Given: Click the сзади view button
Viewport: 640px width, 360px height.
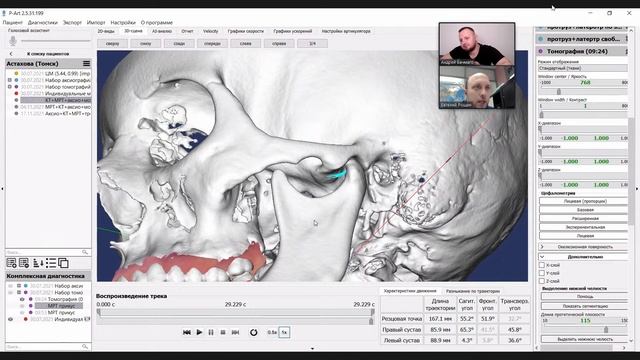Looking at the screenshot, I should click(x=179, y=43).
